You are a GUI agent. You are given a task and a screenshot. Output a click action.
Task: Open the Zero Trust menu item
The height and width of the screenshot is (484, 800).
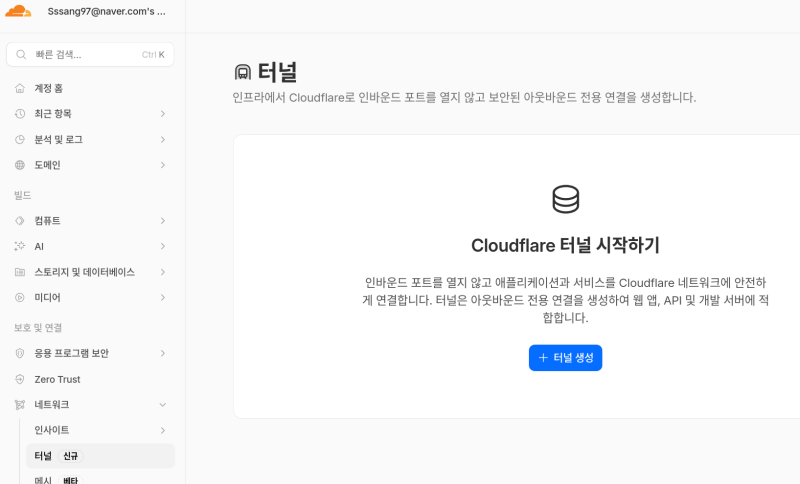click(57, 379)
